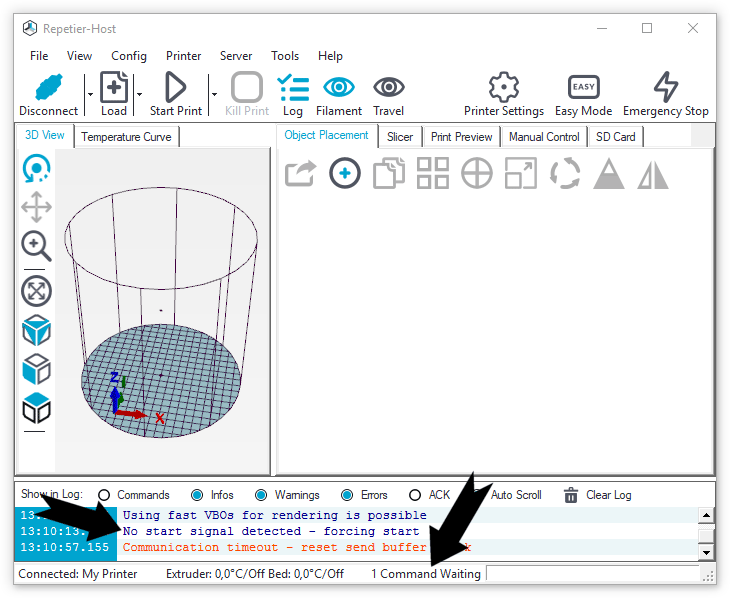Screen dimensions: 730x598
Task: Click the Rotate view tool icon
Action: pyautogui.click(x=37, y=169)
